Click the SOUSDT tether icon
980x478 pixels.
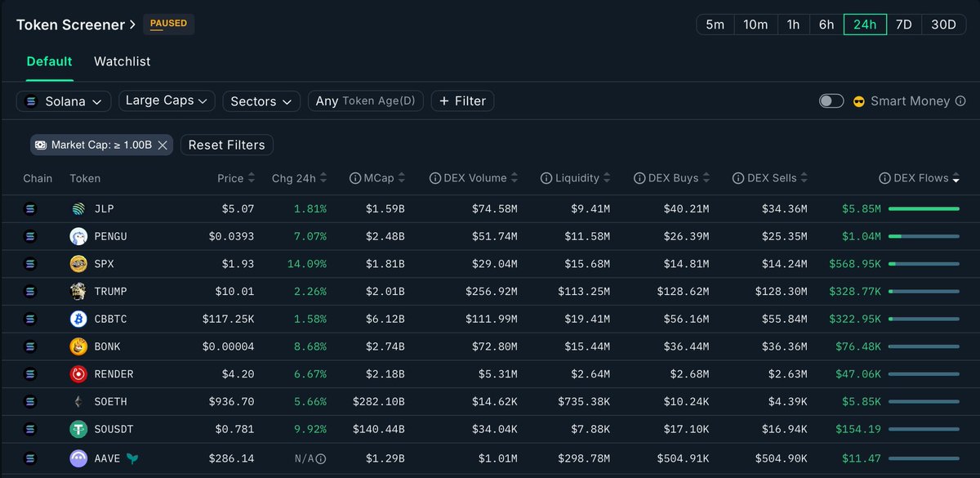coord(78,429)
